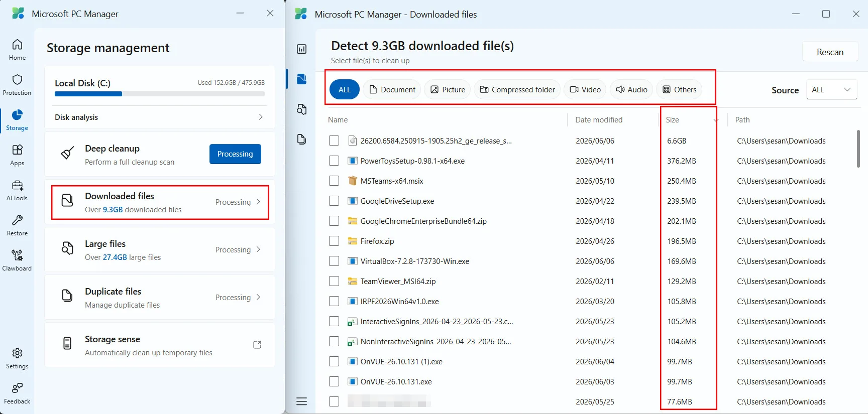Filter by Video type
The width and height of the screenshot is (868, 414).
(585, 89)
